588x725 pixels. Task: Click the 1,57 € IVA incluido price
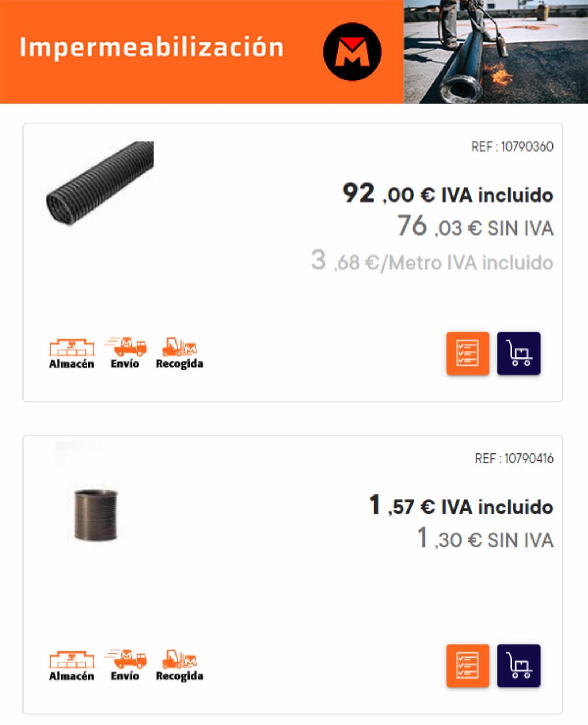point(461,505)
